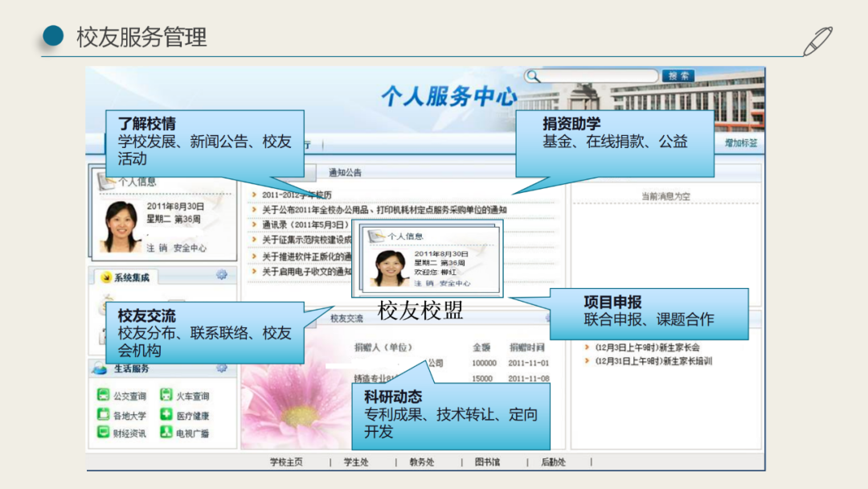Viewport: 868px width, 489px height.
Task: Click 注销 in the center popup card
Action: pos(424,284)
